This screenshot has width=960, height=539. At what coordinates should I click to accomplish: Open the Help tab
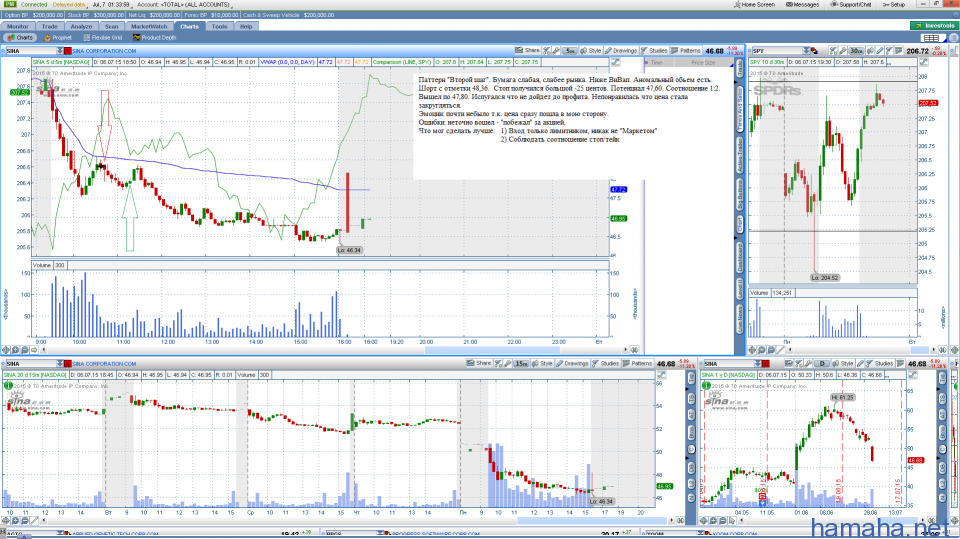tap(246, 26)
